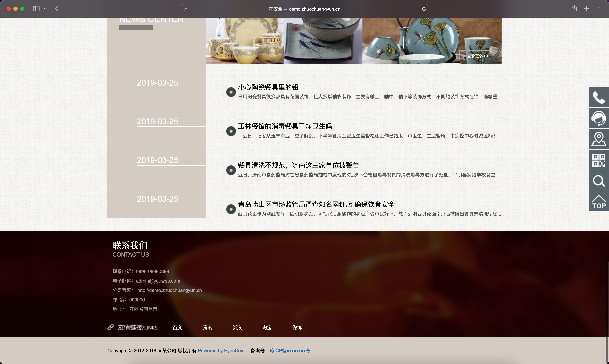Click the browser forward arrow
Screen dimensions: 609x364
[x=69, y=9]
